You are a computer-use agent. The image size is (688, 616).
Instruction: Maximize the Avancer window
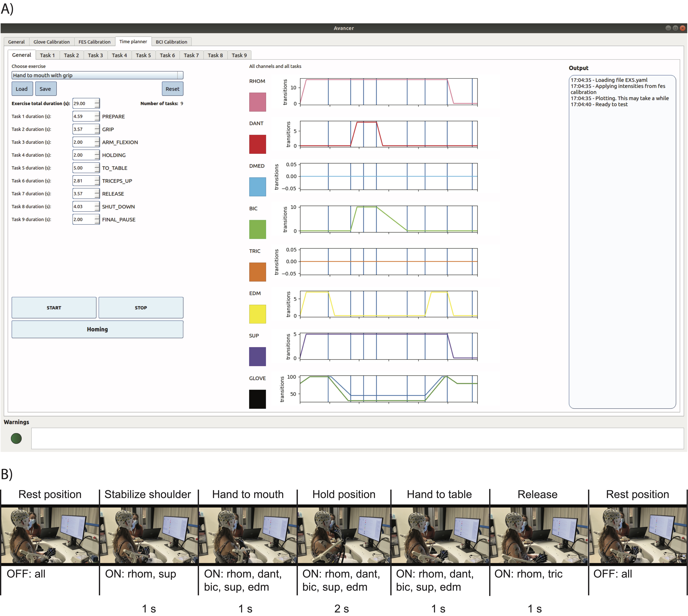[676, 28]
